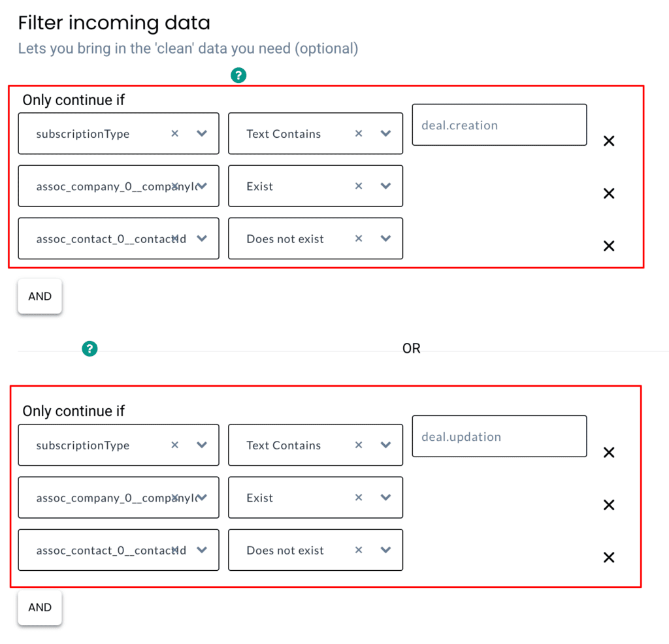
Task: Clear assoc_contact_0 field in first group
Action: [x=175, y=238]
